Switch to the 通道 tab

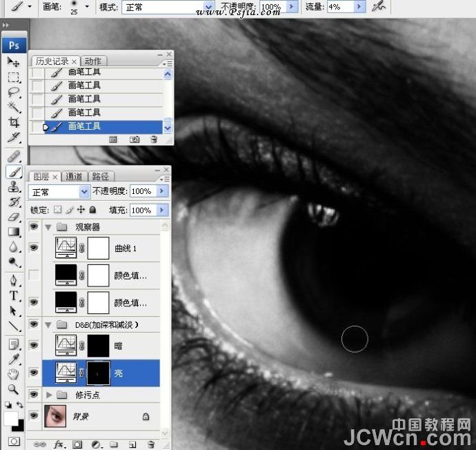(x=76, y=177)
